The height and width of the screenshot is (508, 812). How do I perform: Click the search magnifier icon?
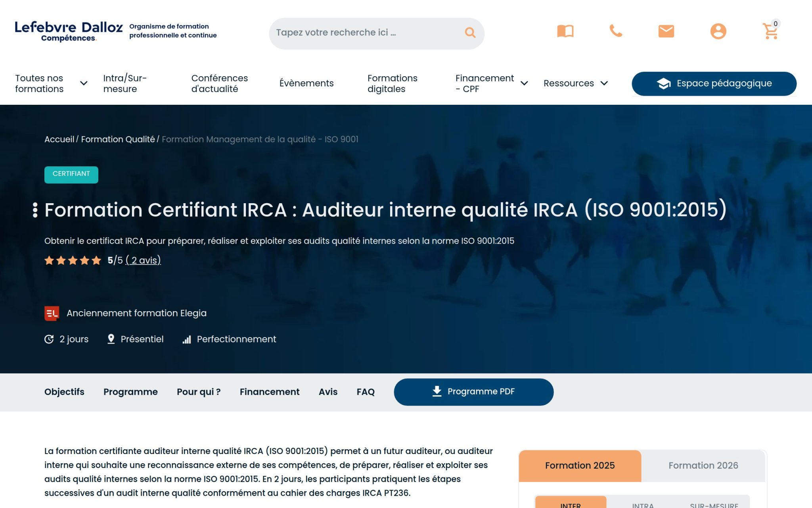(470, 33)
